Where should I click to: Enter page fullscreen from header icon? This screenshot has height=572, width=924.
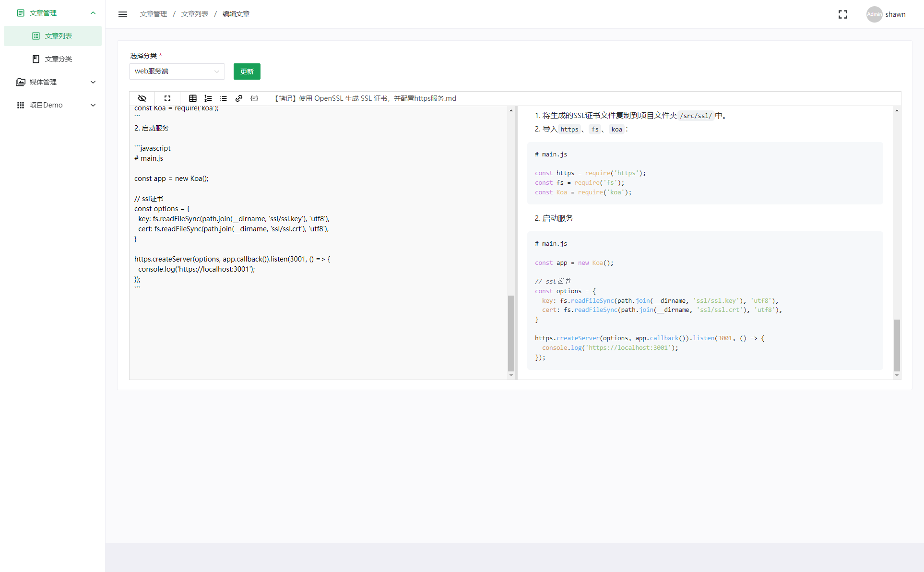tap(843, 14)
